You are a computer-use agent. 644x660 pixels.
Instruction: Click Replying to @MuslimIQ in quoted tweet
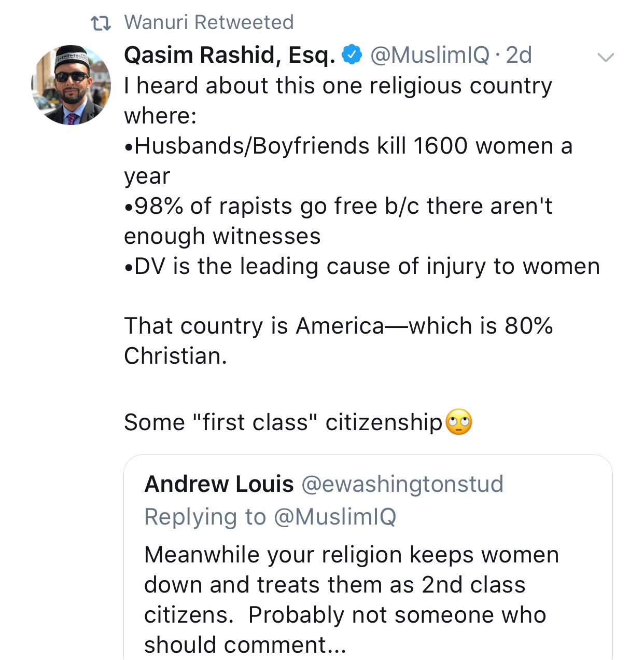coord(270,517)
